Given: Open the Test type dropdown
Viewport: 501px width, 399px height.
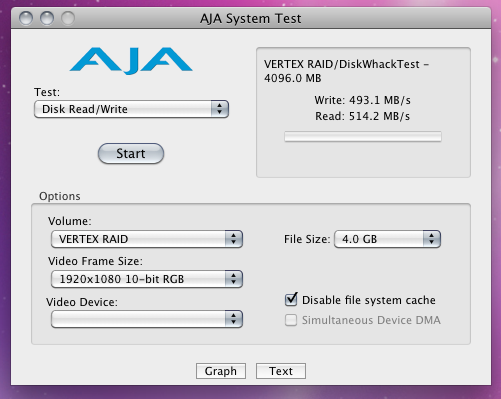Looking at the screenshot, I should pos(131,109).
